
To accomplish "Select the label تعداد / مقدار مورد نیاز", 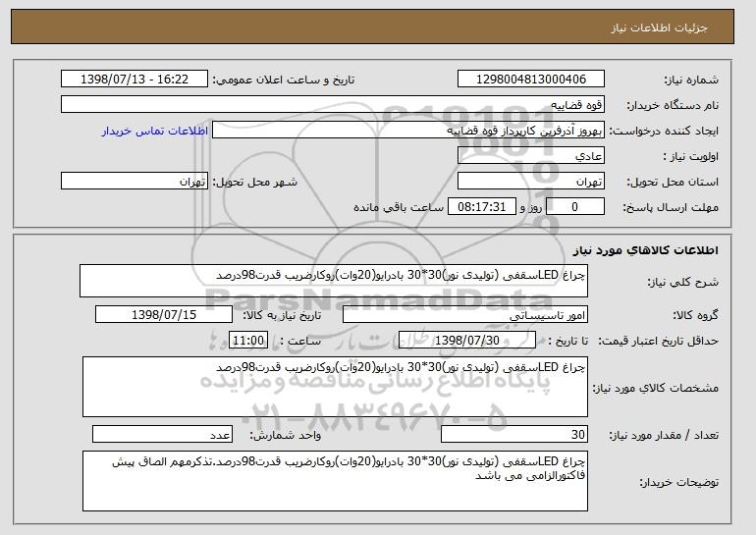I will [x=664, y=436].
